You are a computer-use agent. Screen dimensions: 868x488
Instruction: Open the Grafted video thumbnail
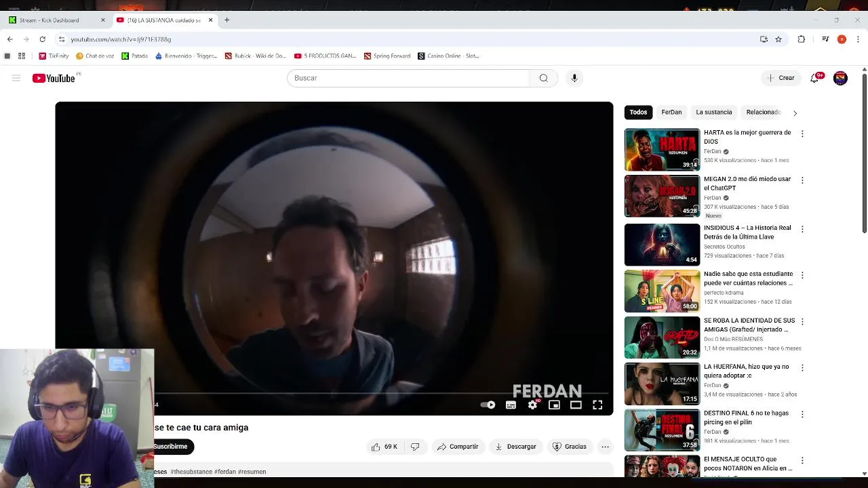coord(662,337)
